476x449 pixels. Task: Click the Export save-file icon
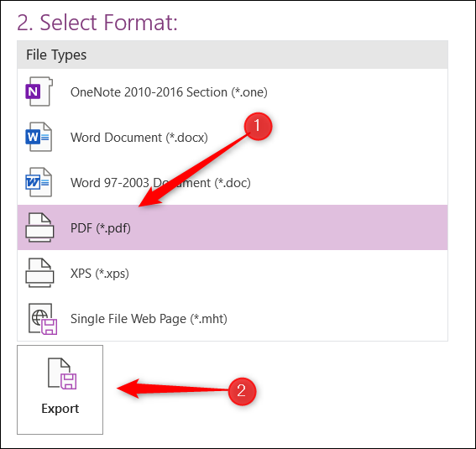point(62,373)
